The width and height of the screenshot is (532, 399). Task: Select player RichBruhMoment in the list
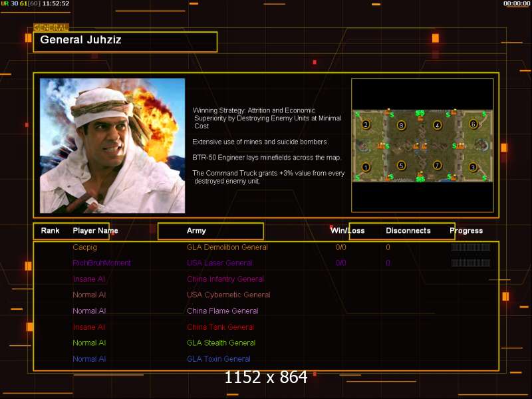coord(102,263)
